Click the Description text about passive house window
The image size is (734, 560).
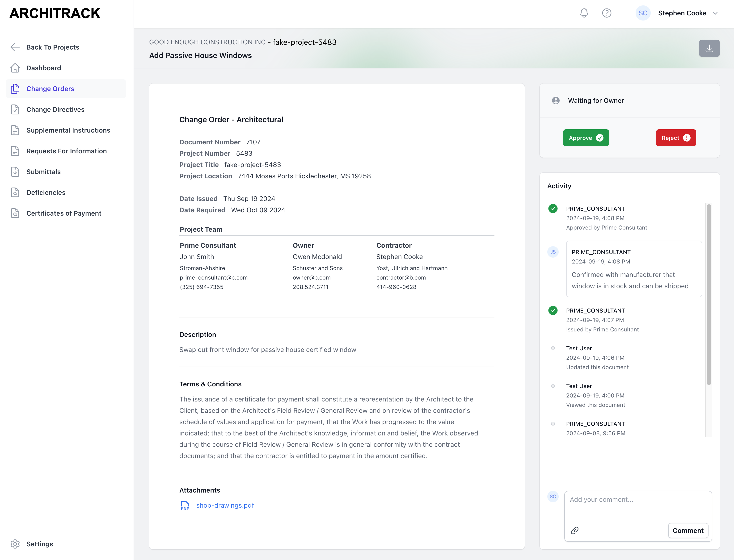267,349
